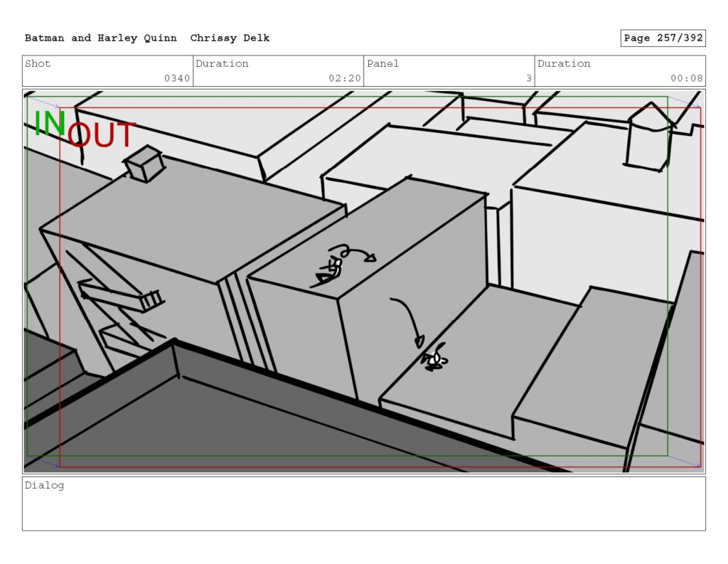Image resolution: width=728 pixels, height=564 pixels.
Task: Click the 'Dialog' label
Action: 44,486
